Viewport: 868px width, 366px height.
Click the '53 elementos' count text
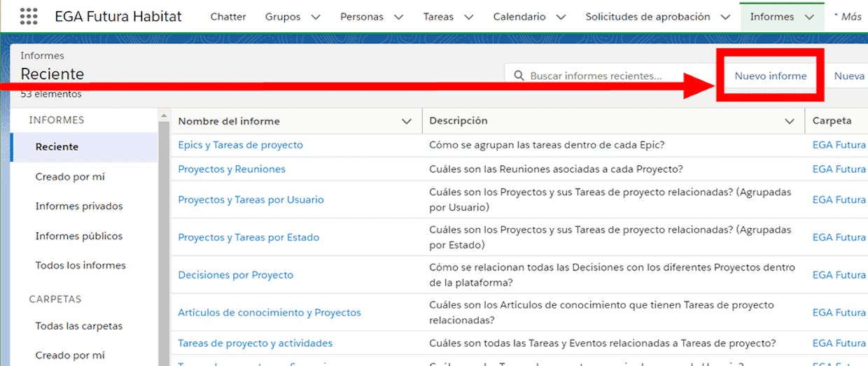50,94
